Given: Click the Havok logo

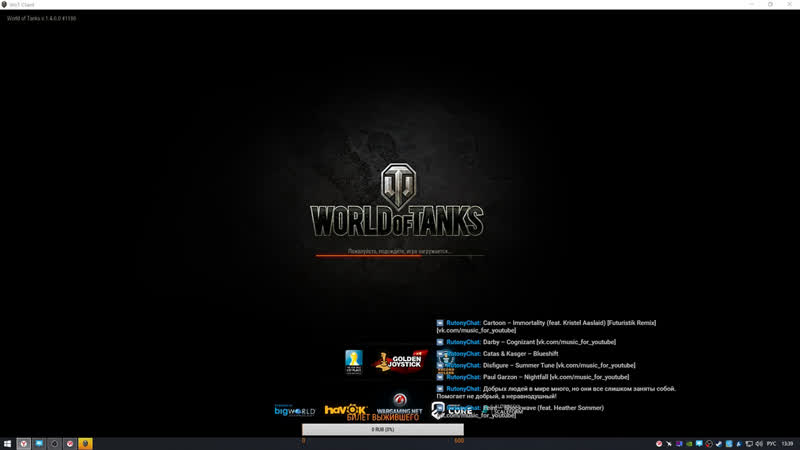Looking at the screenshot, I should click(x=346, y=410).
